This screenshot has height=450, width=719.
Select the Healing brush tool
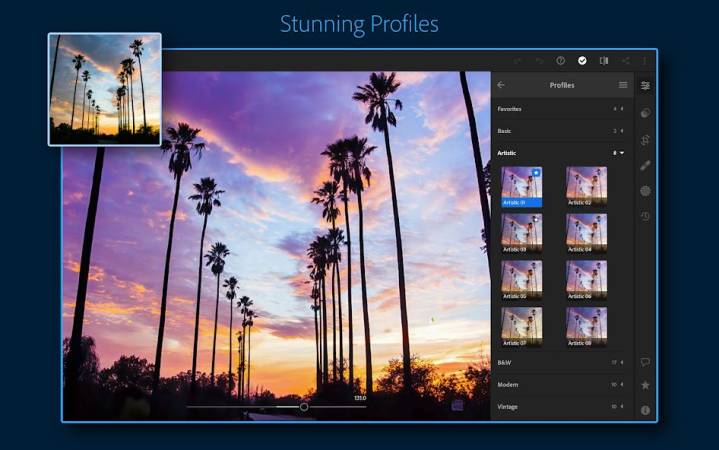coord(645,165)
